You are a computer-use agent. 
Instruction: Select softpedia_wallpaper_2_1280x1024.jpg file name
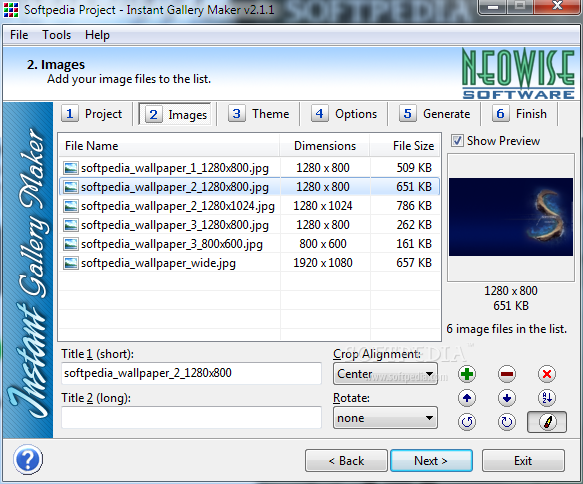(178, 206)
